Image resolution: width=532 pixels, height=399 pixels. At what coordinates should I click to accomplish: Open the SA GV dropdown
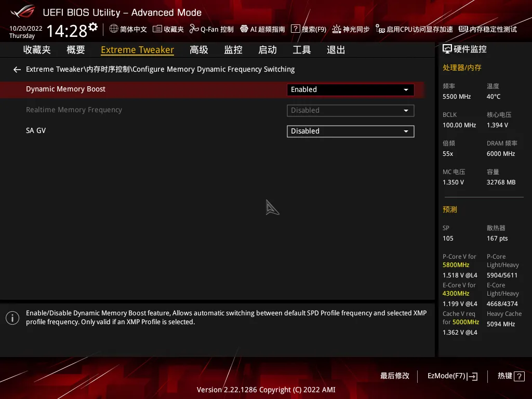coord(351,131)
